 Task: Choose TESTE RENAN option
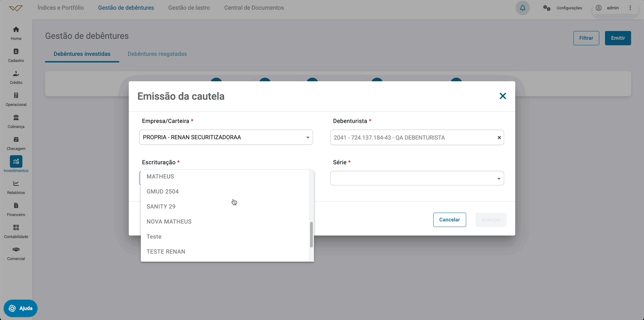pos(225,252)
